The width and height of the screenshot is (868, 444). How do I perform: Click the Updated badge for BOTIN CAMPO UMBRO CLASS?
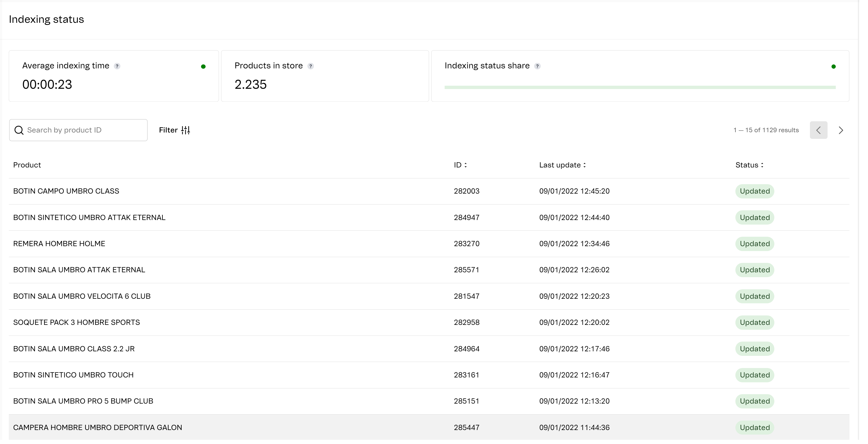[755, 191]
